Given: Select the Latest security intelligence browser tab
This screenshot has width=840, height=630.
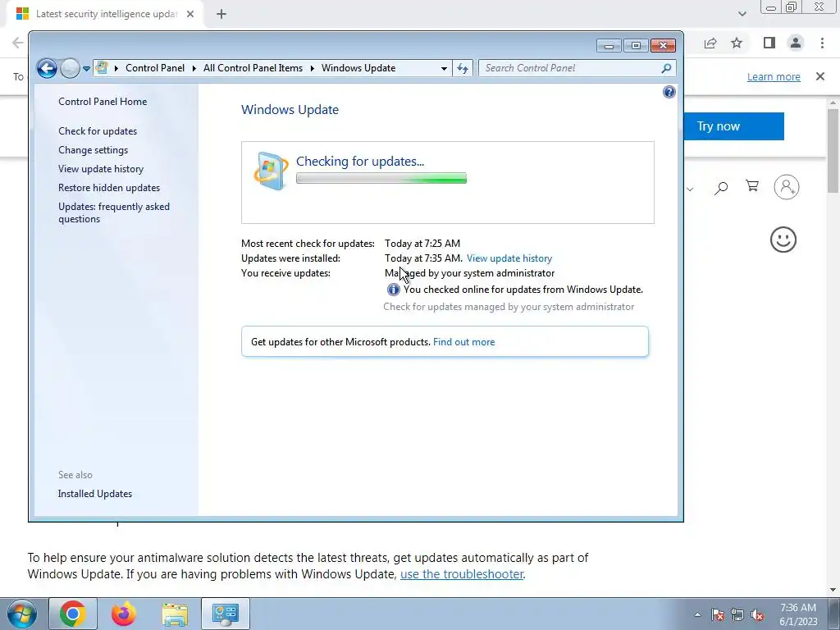Looking at the screenshot, I should 106,14.
